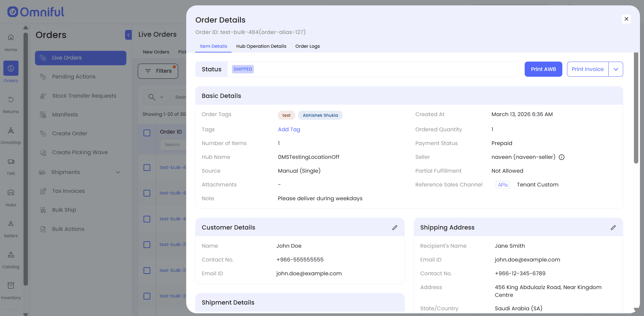Tick the select-all checkbox in Order ID header
The image size is (644, 316).
click(147, 133)
